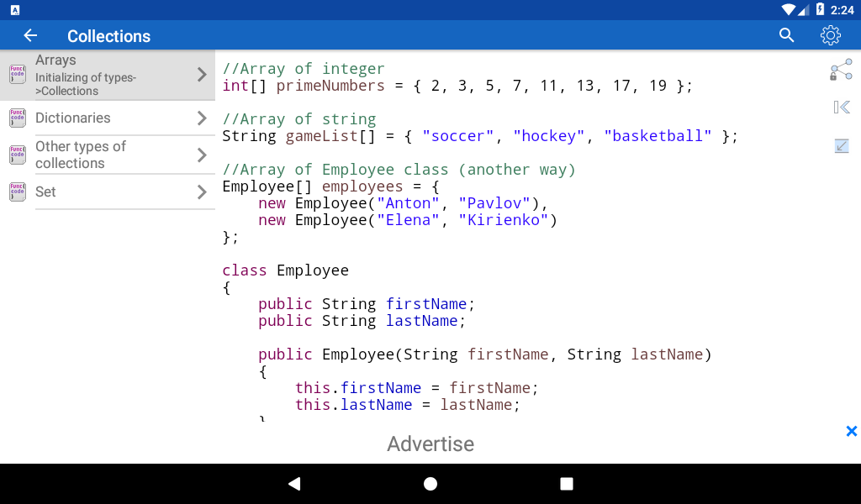Viewport: 861px width, 504px height.
Task: Open settings with the gear icon
Action: (830, 35)
